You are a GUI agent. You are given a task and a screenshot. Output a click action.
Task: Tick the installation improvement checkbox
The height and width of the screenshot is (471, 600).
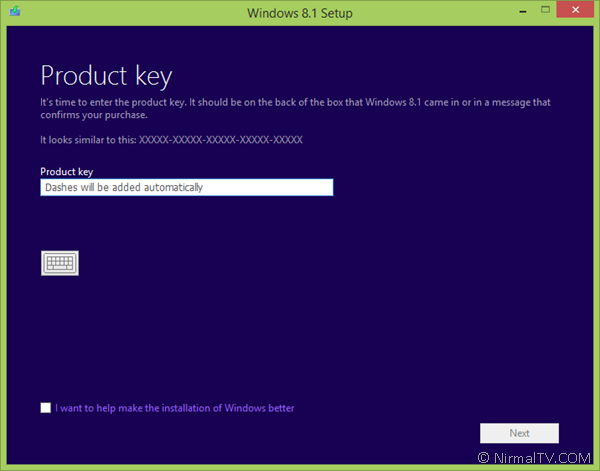(46, 407)
